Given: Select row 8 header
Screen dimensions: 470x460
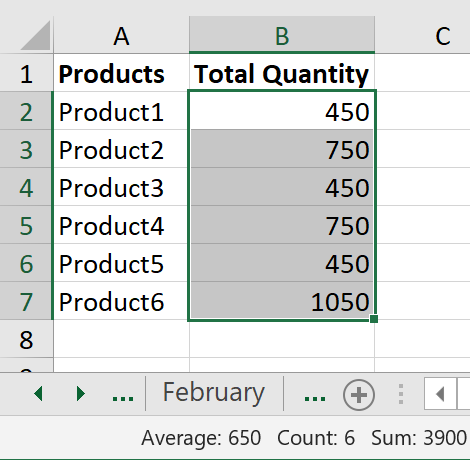Looking at the screenshot, I should (x=26, y=339).
